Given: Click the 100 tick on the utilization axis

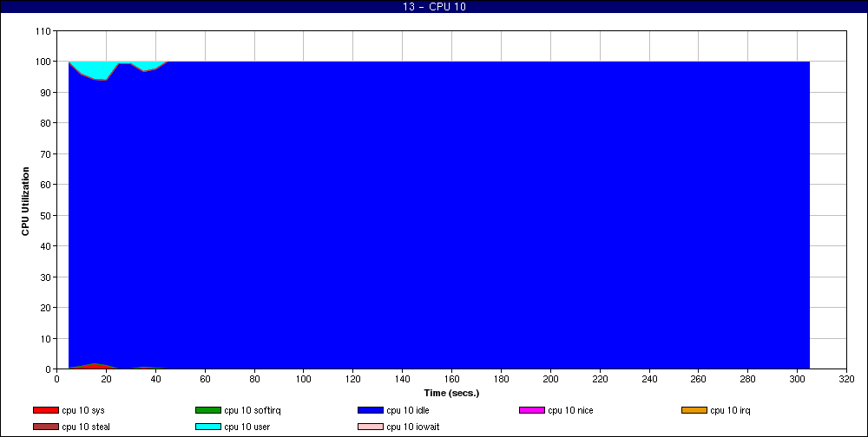Looking at the screenshot, I should (43, 62).
